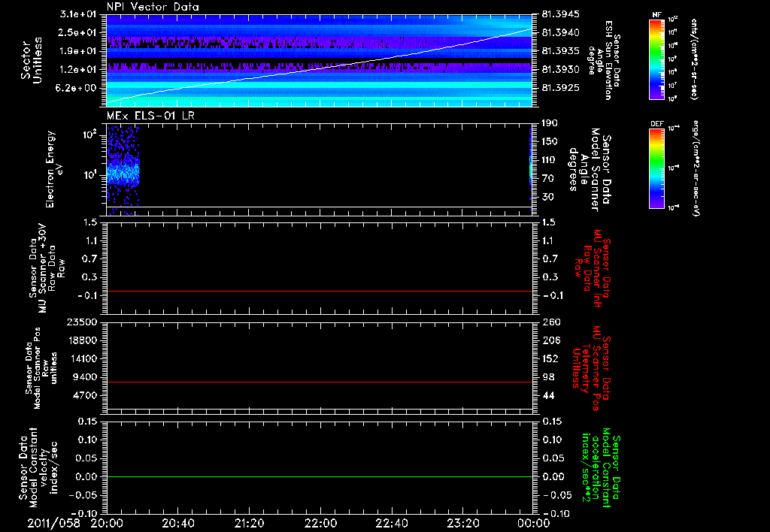Click the 'NF' label above the color bar
Screen dimensions: 770x532
point(656,15)
